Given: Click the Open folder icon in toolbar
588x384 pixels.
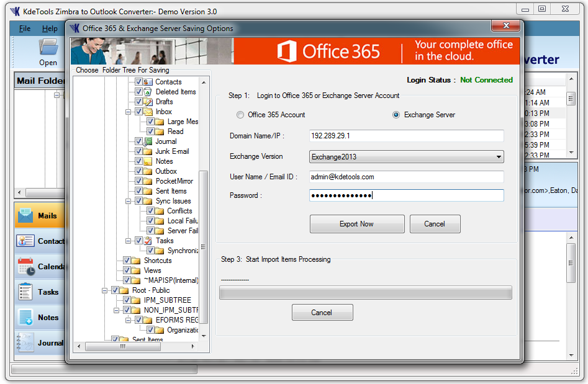Looking at the screenshot, I should tap(48, 48).
